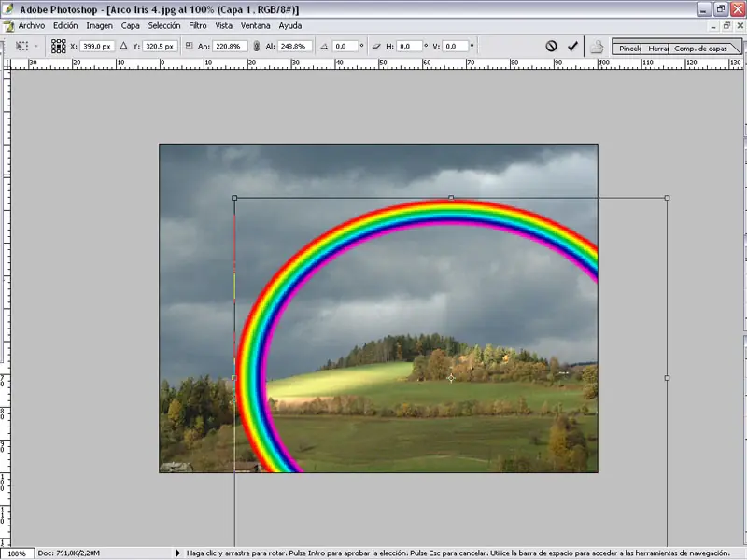The image size is (747, 560).
Task: Open the tool preset picker dropdown arrow
Action: (x=35, y=46)
